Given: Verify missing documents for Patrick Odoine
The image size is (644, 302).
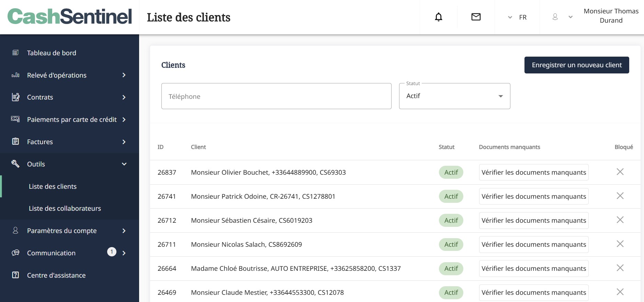Looking at the screenshot, I should [x=534, y=196].
